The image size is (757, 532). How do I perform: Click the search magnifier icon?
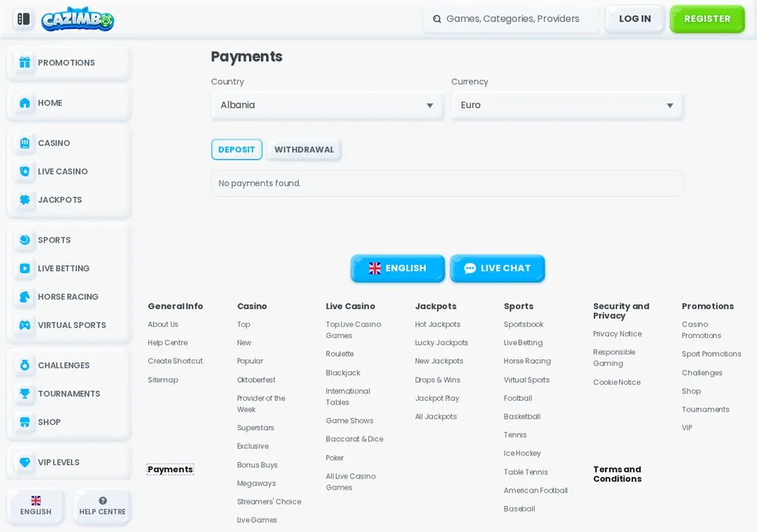[x=437, y=19]
